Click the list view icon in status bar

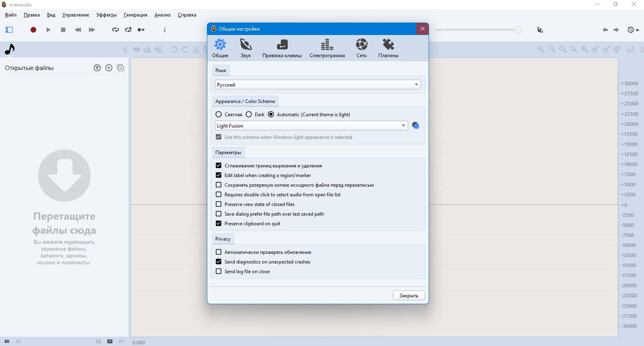point(7,341)
